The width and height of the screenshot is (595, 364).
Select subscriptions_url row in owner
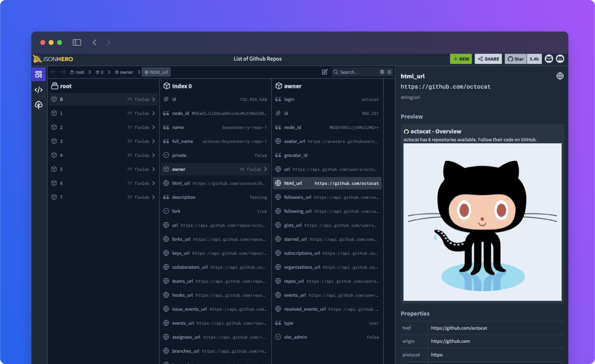pos(327,253)
